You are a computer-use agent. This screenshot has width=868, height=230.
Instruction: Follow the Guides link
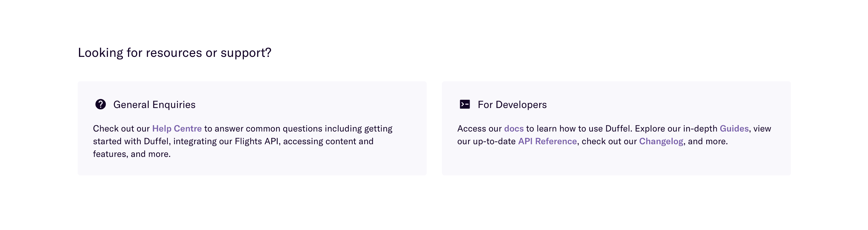point(734,128)
